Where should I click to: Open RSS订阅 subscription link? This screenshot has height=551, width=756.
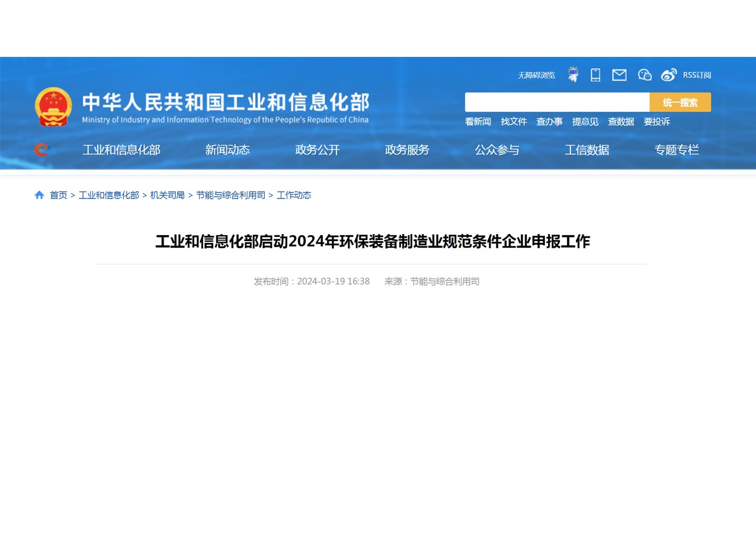pyautogui.click(x=697, y=75)
